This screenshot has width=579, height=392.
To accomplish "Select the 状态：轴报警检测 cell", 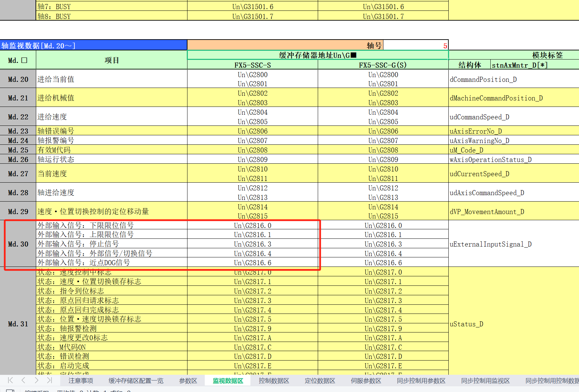I will coord(111,328).
